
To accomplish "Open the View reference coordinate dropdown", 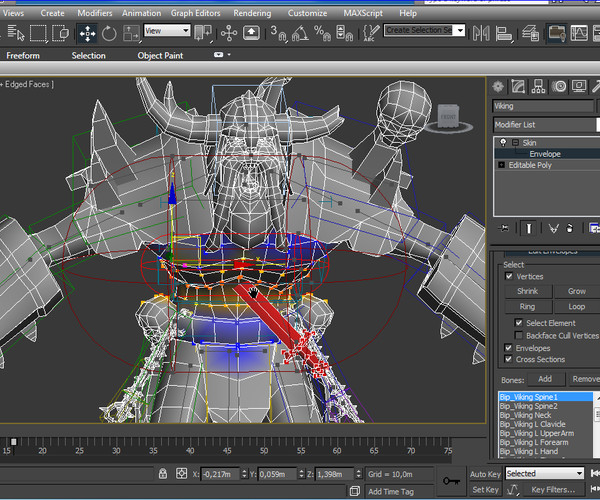I will (167, 31).
